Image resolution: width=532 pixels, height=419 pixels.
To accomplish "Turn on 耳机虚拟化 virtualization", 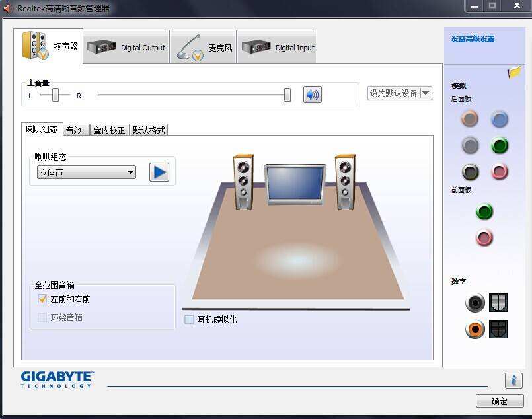I will tap(189, 319).
